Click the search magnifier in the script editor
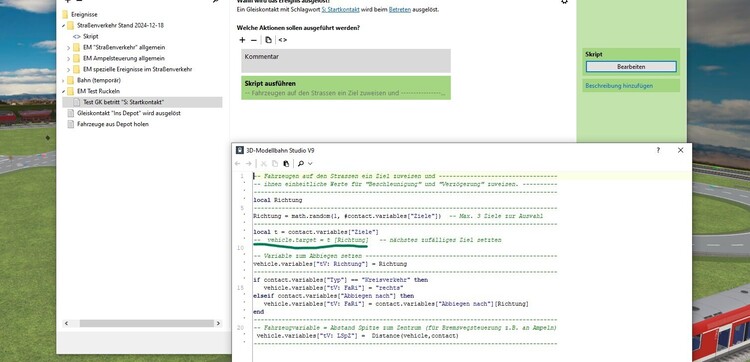Viewport: 750px width, 362px height. [x=301, y=164]
